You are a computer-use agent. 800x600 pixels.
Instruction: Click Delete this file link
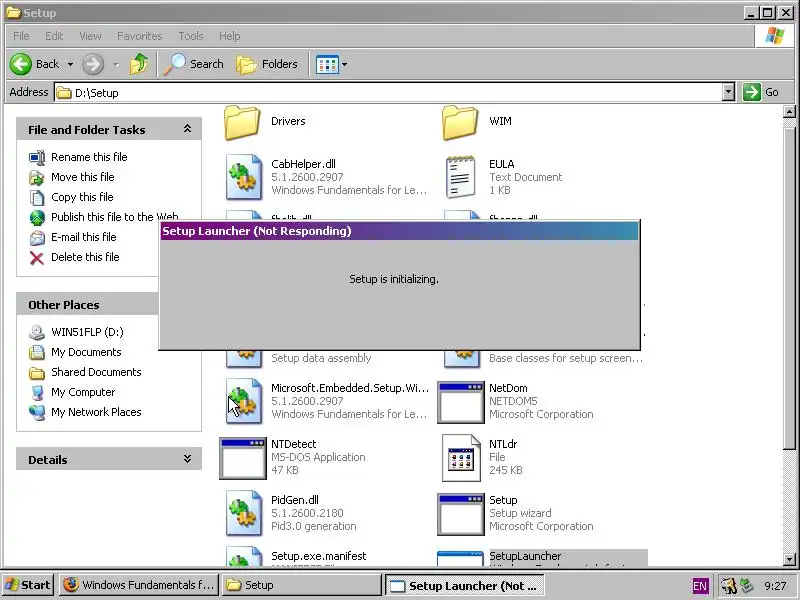(x=85, y=257)
